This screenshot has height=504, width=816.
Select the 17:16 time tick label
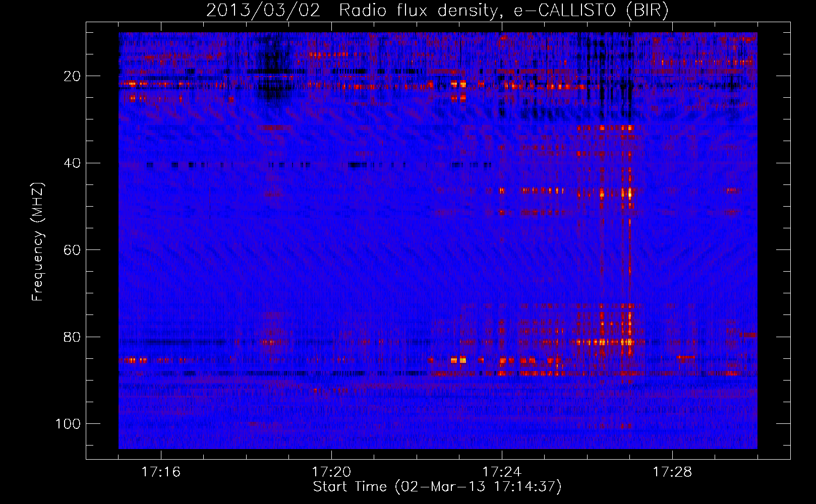161,472
